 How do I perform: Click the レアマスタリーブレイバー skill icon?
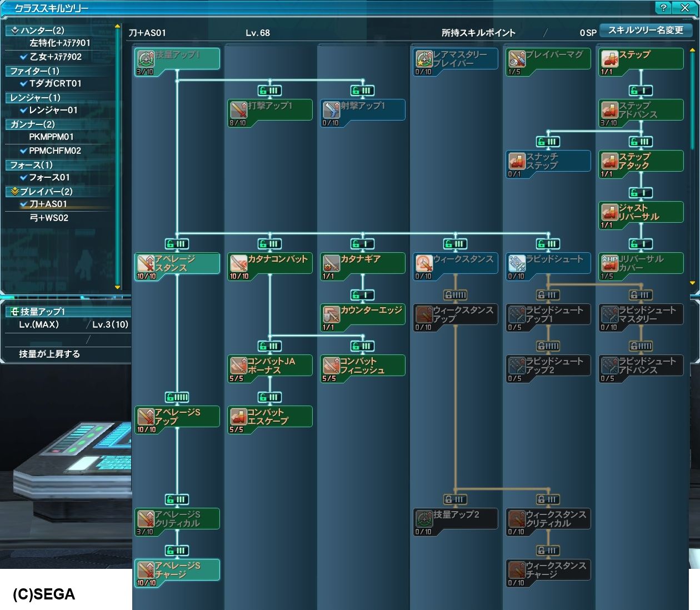pos(424,58)
